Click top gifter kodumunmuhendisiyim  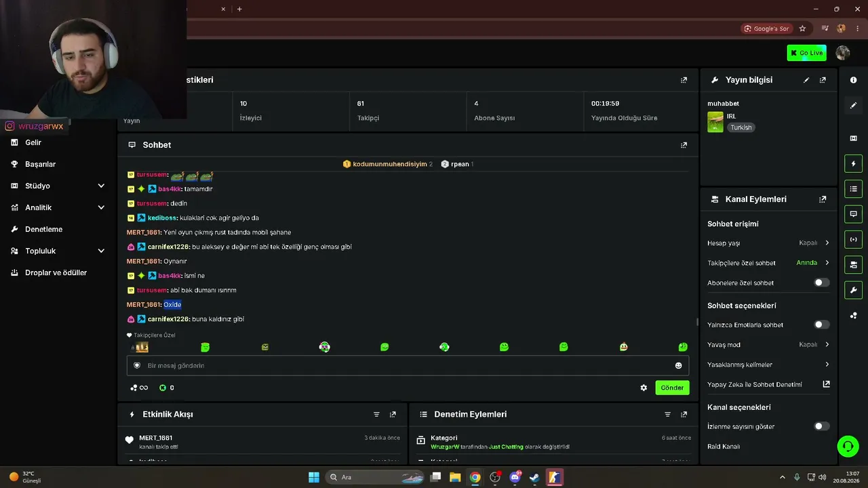tap(390, 164)
